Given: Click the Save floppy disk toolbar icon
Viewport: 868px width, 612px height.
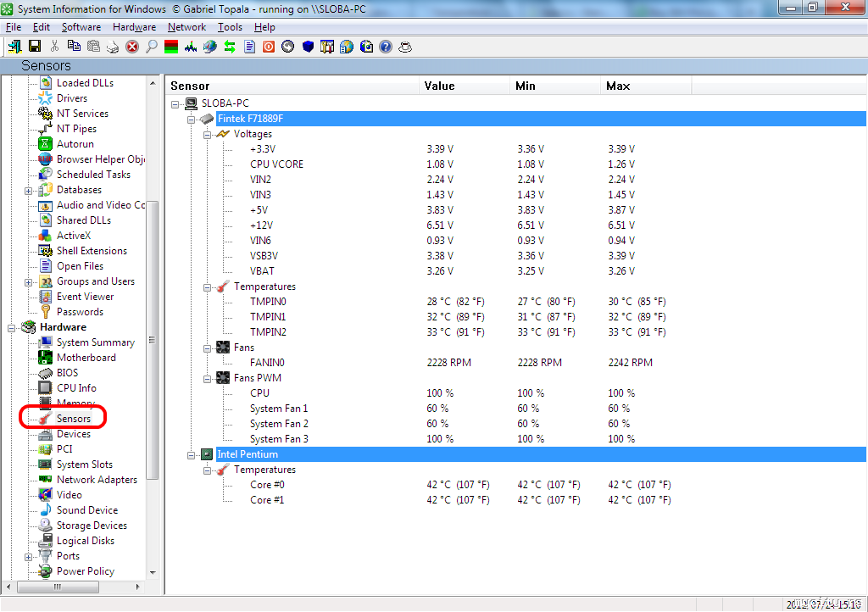Looking at the screenshot, I should point(35,47).
